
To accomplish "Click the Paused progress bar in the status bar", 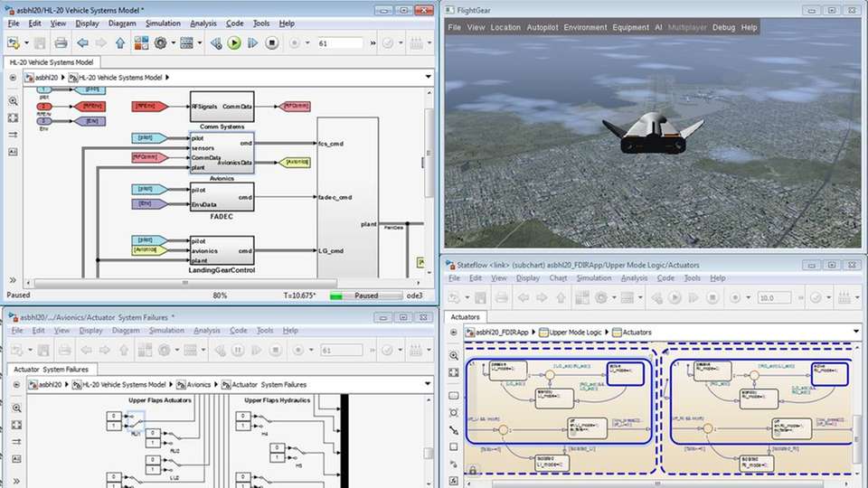I will [366, 296].
